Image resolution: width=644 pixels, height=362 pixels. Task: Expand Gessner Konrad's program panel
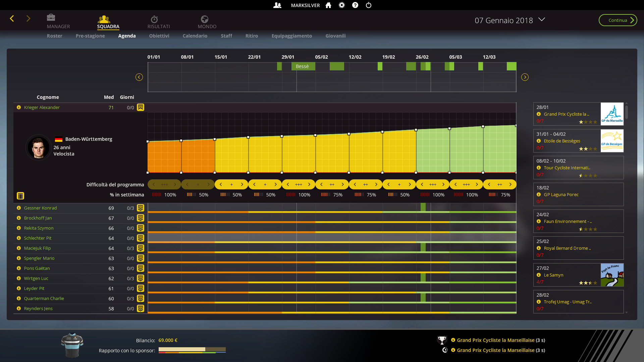click(141, 208)
